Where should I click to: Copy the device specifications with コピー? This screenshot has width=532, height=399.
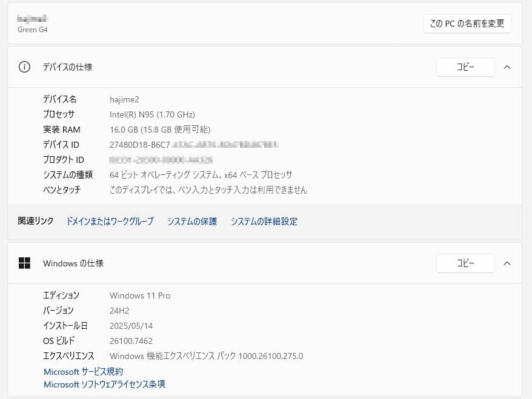(465, 67)
